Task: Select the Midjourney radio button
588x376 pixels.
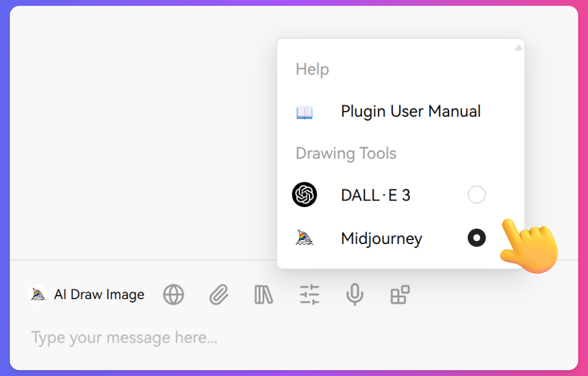Action: 477,238
